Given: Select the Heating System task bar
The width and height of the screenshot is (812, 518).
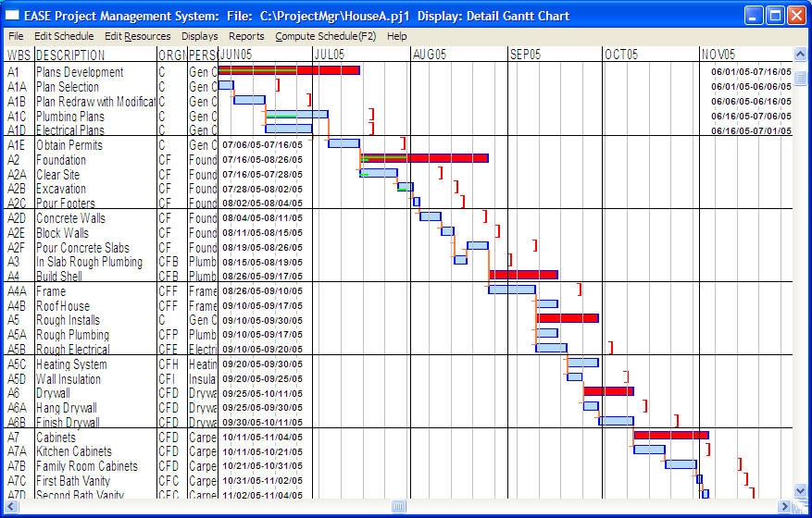Looking at the screenshot, I should click(583, 363).
